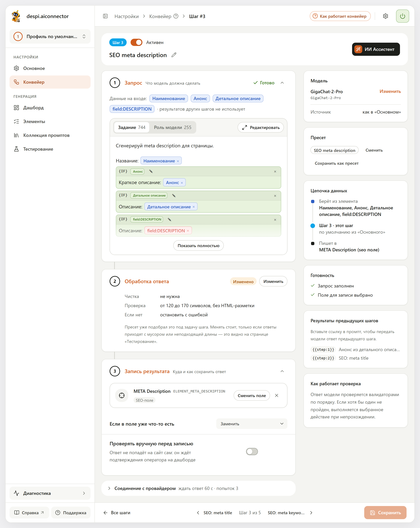The image size is (420, 528).
Task: Open the profile selector dropdown
Action: click(x=50, y=36)
